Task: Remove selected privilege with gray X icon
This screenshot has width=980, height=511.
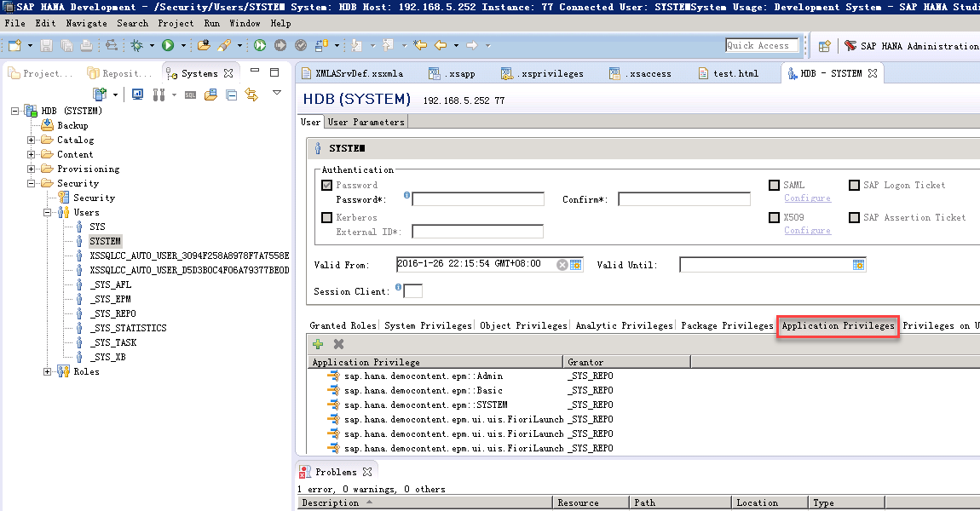Action: [339, 344]
